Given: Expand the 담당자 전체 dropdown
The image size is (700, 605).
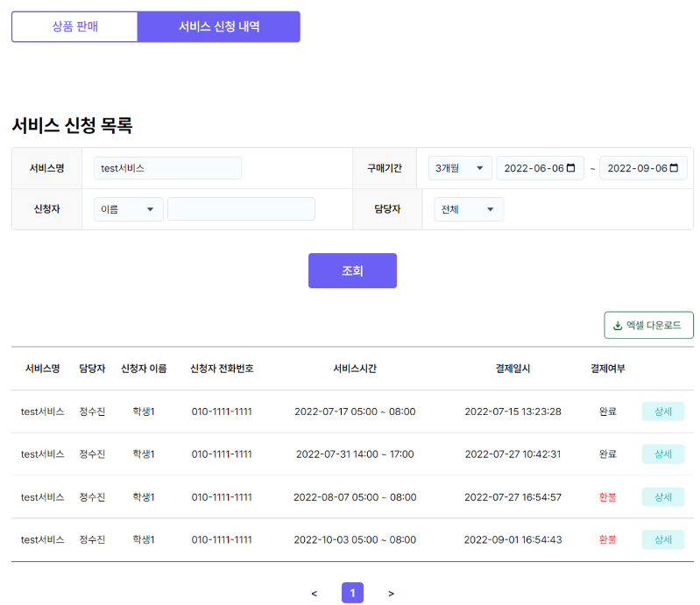Looking at the screenshot, I should [x=469, y=209].
